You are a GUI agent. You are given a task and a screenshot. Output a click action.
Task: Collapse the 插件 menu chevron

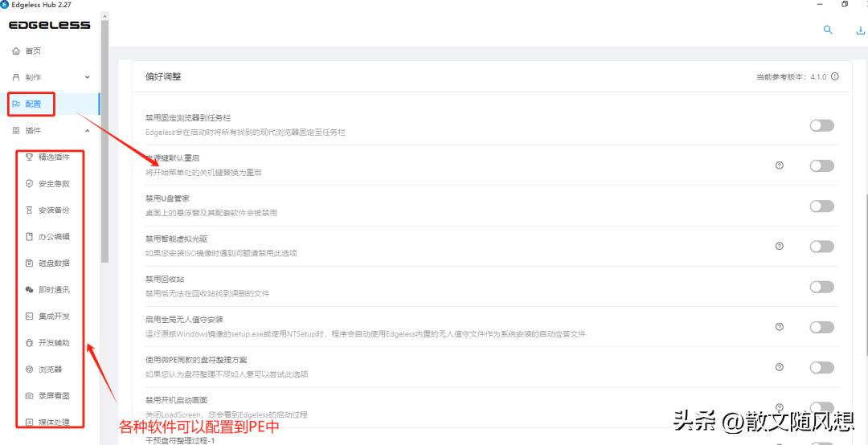click(x=87, y=131)
